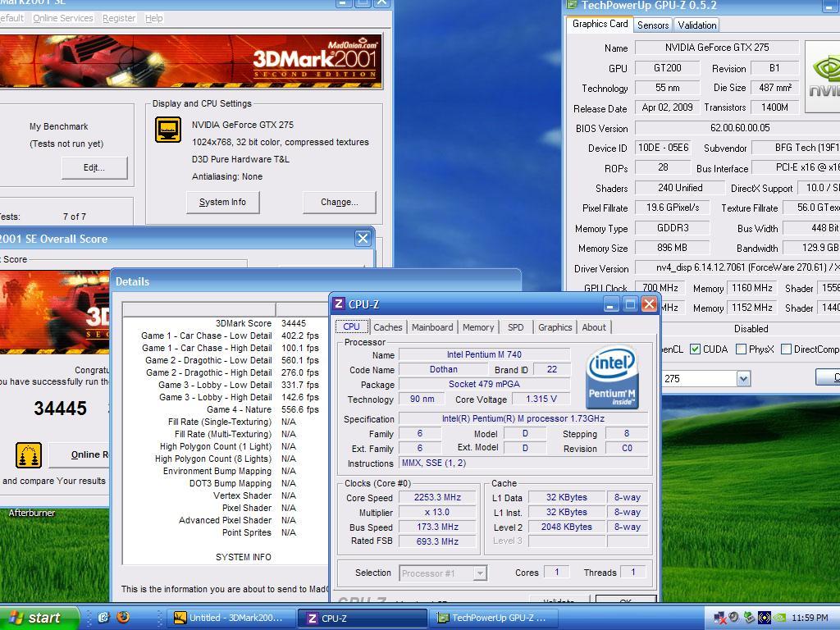Switch to the Caches tab in CPU-Z
The width and height of the screenshot is (840, 630).
tap(388, 327)
